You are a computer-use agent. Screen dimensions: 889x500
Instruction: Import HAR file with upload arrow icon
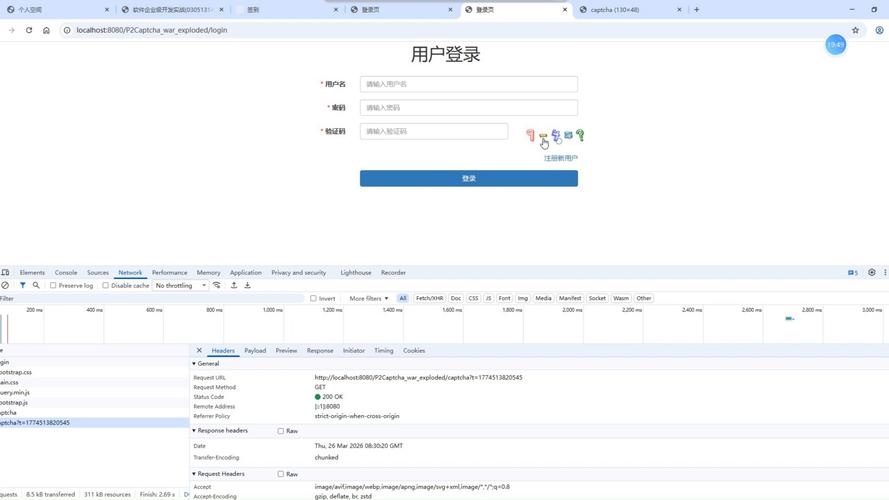coord(234,285)
